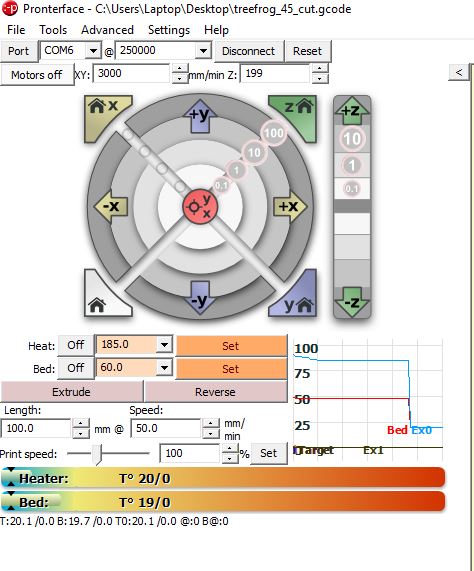Screen dimensions: 474x571
Task: Click the XY feedrate field showing 3000
Action: pos(132,74)
